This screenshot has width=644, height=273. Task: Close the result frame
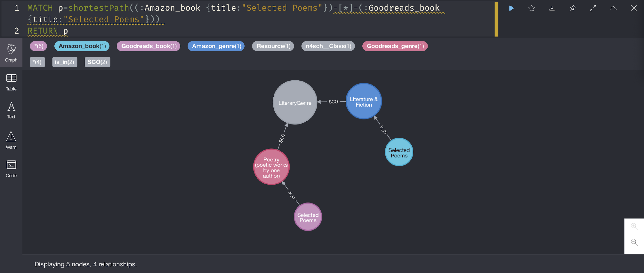(x=634, y=8)
